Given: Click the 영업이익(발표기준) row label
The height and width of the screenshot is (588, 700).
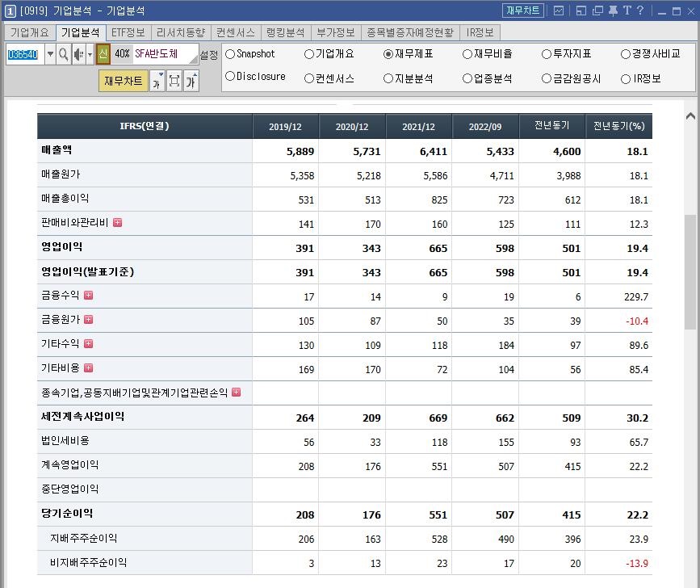Looking at the screenshot, I should [87, 271].
